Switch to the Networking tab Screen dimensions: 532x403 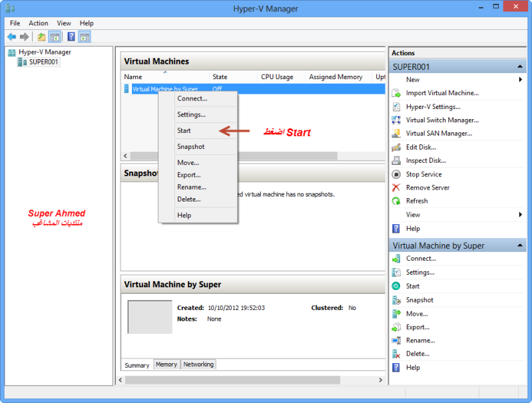(198, 364)
